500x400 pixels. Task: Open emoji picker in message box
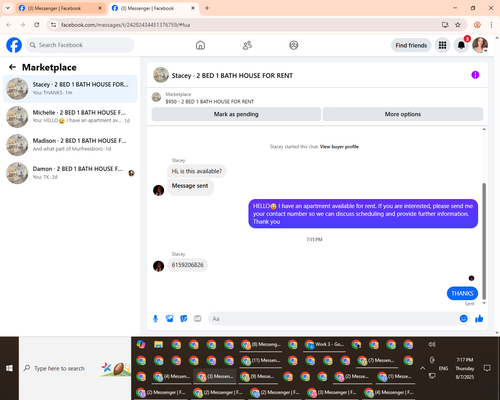point(463,319)
